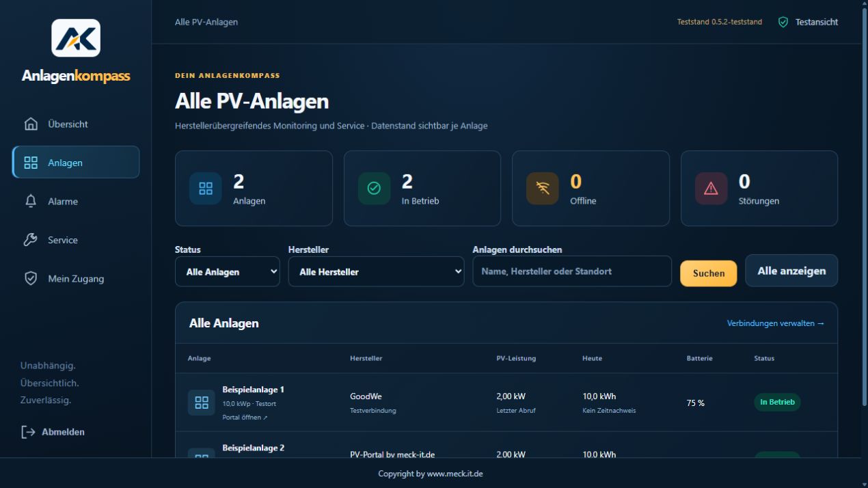Click the Alle PV-Anlagen breadcrumb in top bar
The height and width of the screenshot is (488, 868).
click(x=206, y=22)
